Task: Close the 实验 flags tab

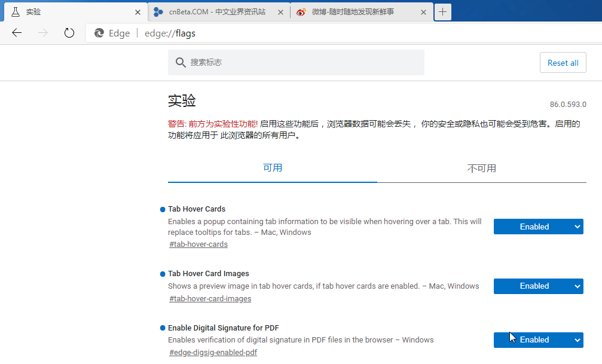Action: (x=138, y=12)
